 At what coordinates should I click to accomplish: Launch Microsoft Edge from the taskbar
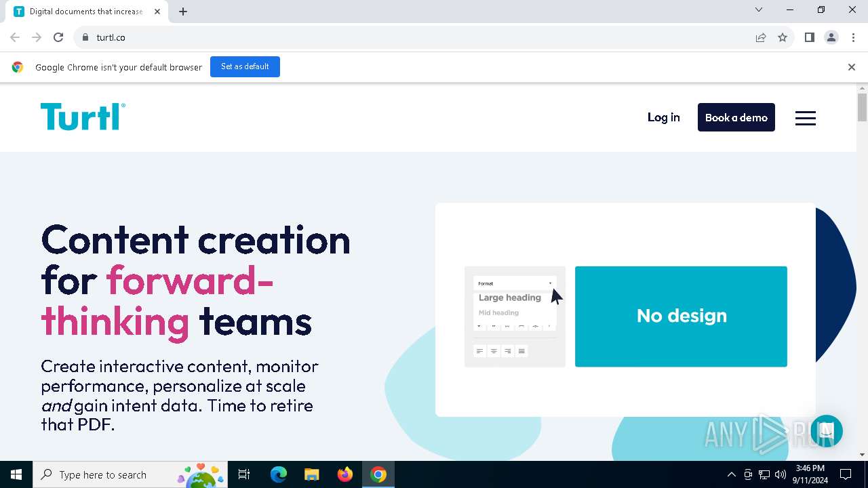pos(279,474)
